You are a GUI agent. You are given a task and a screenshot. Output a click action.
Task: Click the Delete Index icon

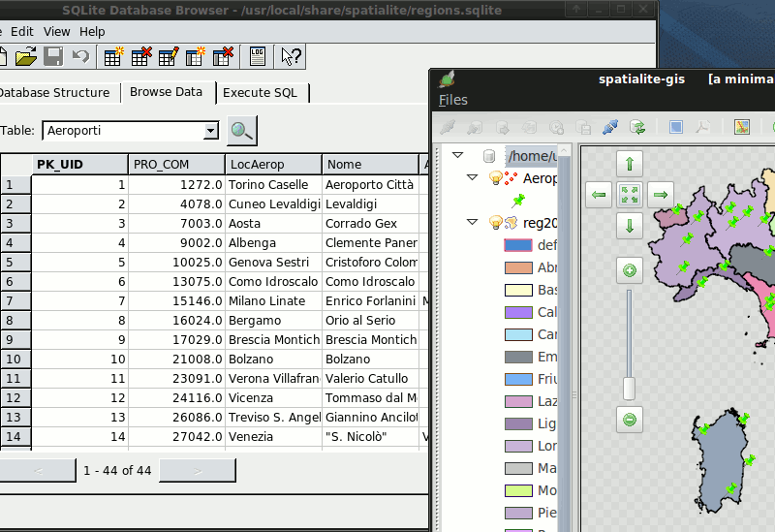pyautogui.click(x=223, y=56)
